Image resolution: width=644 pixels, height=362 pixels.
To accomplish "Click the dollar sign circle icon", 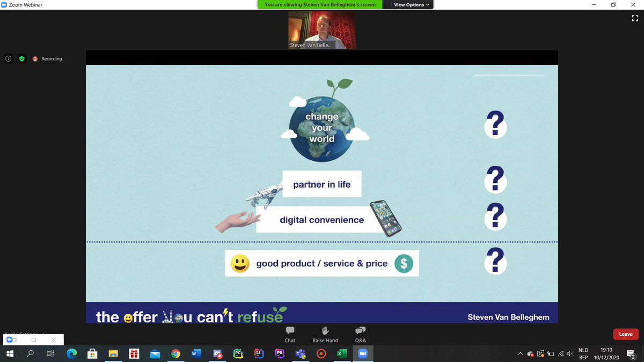I will tap(404, 264).
